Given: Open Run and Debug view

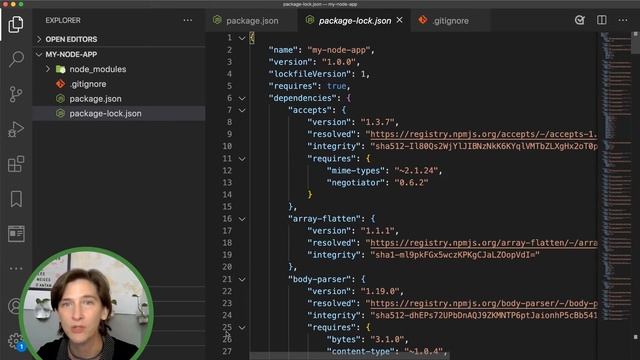Looking at the screenshot, I should click(x=16, y=129).
